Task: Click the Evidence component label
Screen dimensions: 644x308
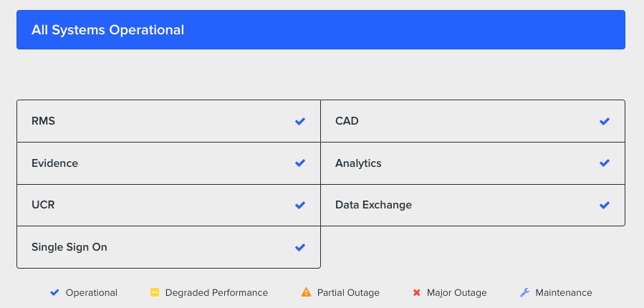Action: [54, 163]
